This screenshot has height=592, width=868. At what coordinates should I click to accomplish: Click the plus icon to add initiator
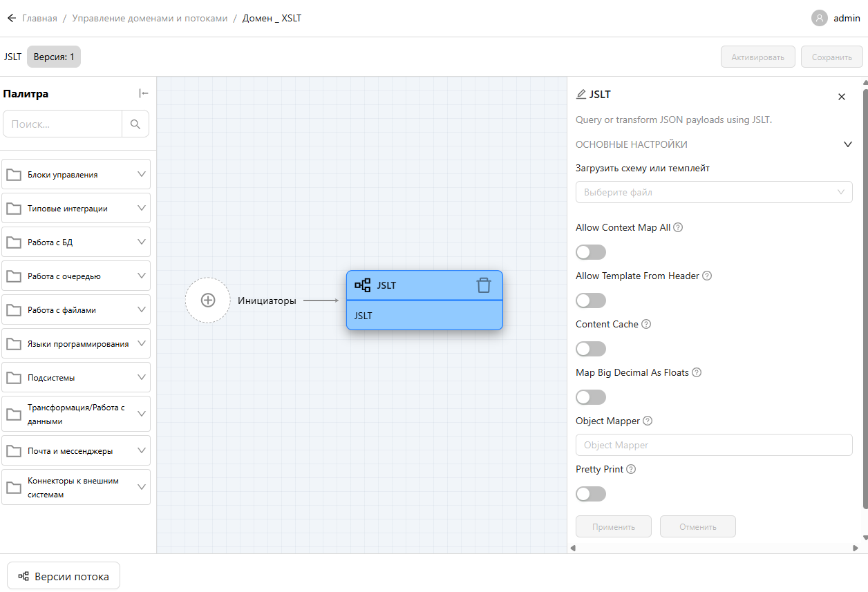click(x=207, y=300)
